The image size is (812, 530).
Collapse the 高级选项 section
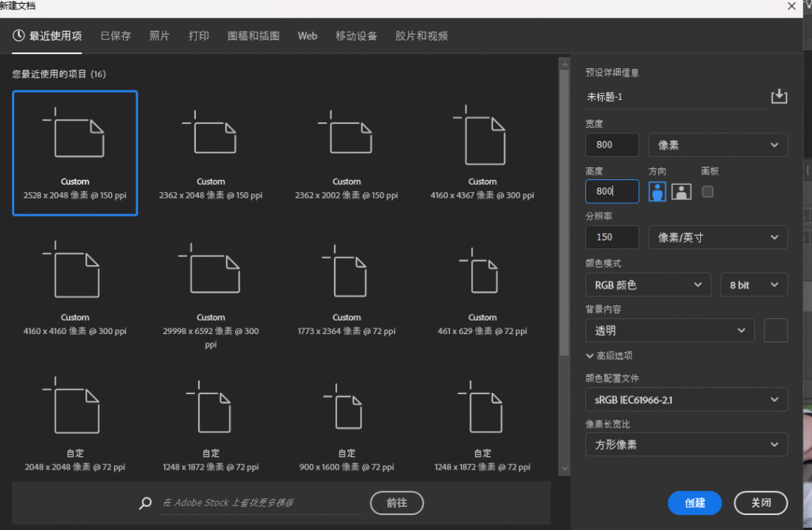coord(609,355)
